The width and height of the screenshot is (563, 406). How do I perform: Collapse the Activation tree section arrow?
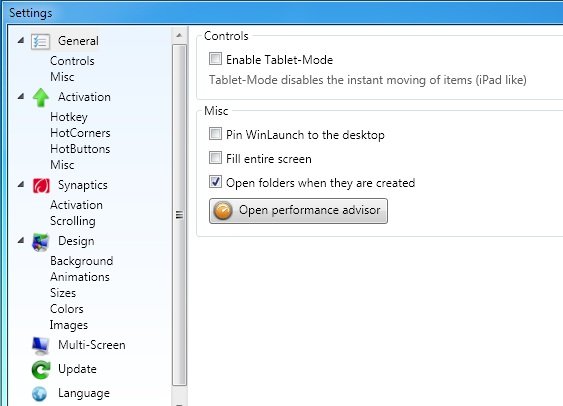[21, 96]
